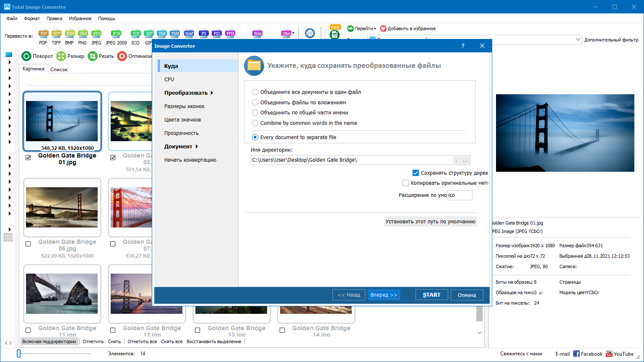This screenshot has height=362, width=644.
Task: Open Facebook link in status bar
Action: [587, 354]
